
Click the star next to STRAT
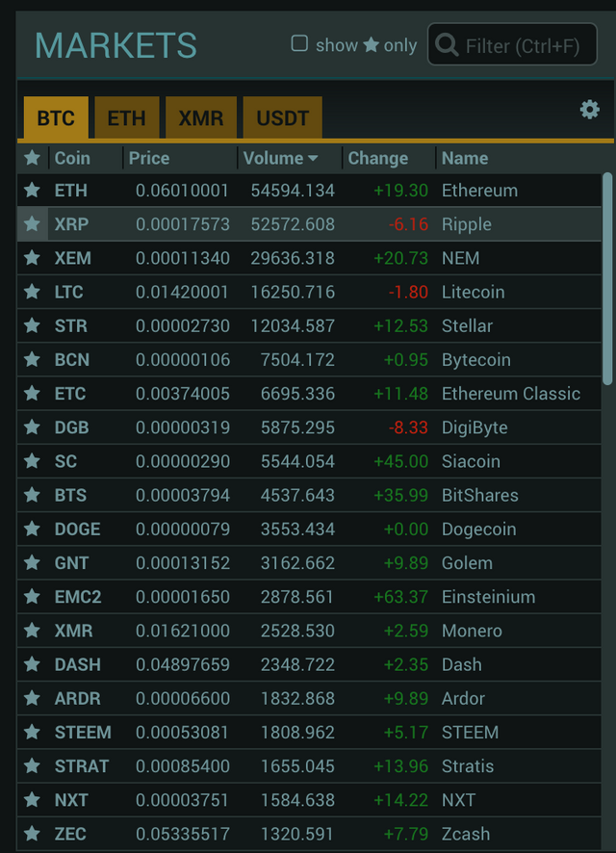(32, 765)
